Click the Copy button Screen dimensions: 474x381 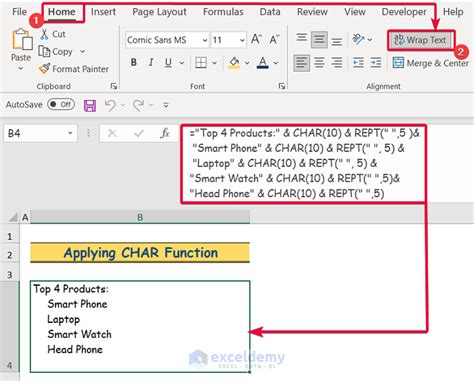56,52
